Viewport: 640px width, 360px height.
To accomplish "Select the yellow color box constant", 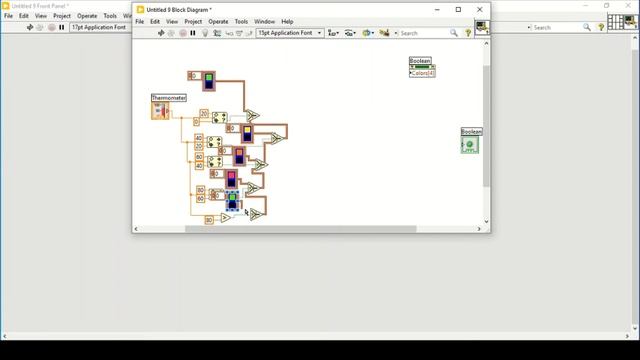I will 247,133.
